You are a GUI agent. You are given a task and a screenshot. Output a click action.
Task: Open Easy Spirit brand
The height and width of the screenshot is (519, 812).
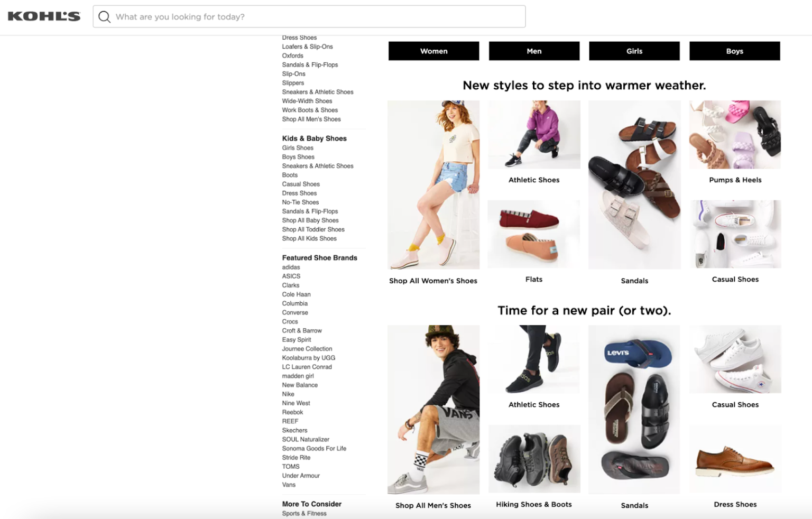(x=297, y=340)
